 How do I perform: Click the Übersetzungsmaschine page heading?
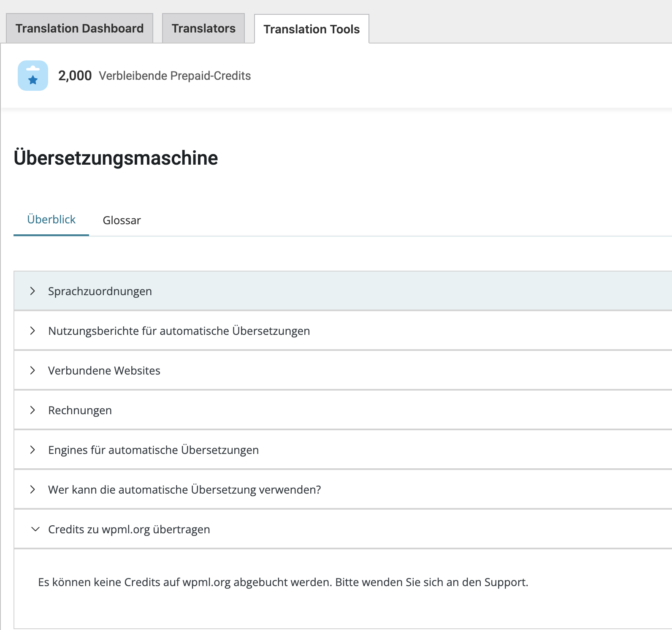116,158
